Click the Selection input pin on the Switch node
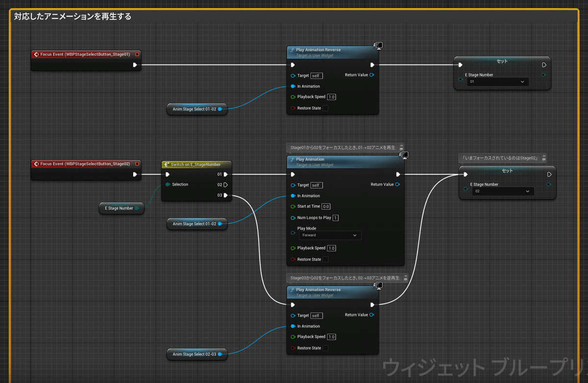Image resolution: width=588 pixels, height=383 pixels. 168,185
